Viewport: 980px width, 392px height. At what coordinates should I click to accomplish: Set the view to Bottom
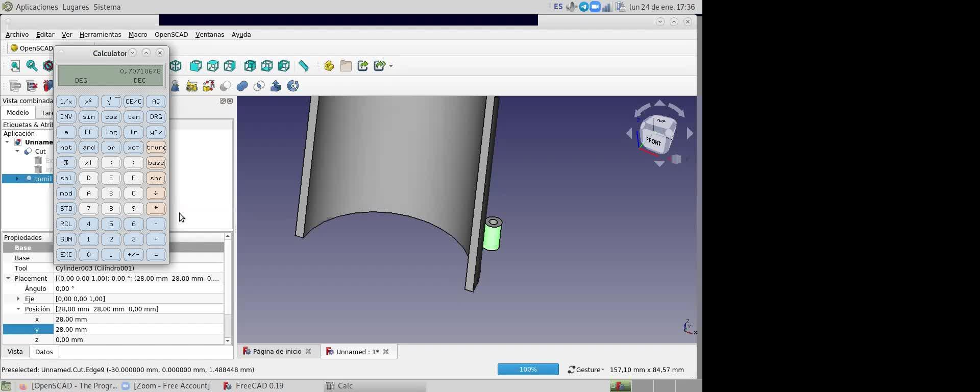coord(267,66)
